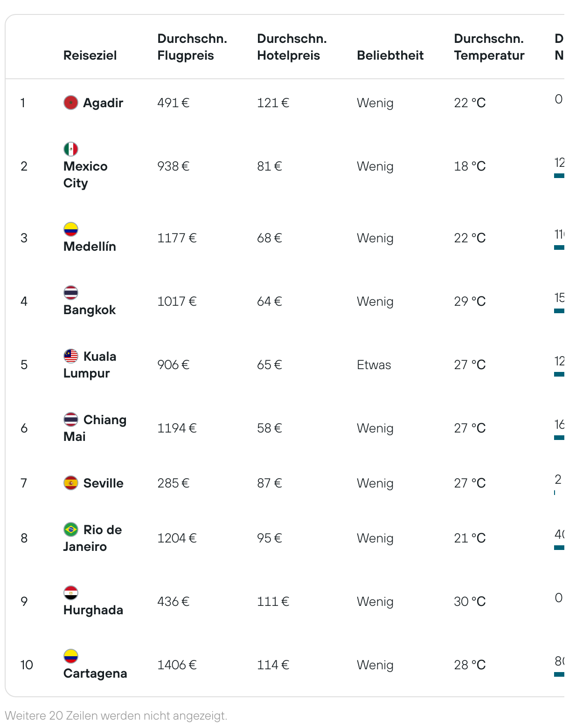Open the Agadir destination link
This screenshot has height=728, width=569.
pyautogui.click(x=103, y=103)
